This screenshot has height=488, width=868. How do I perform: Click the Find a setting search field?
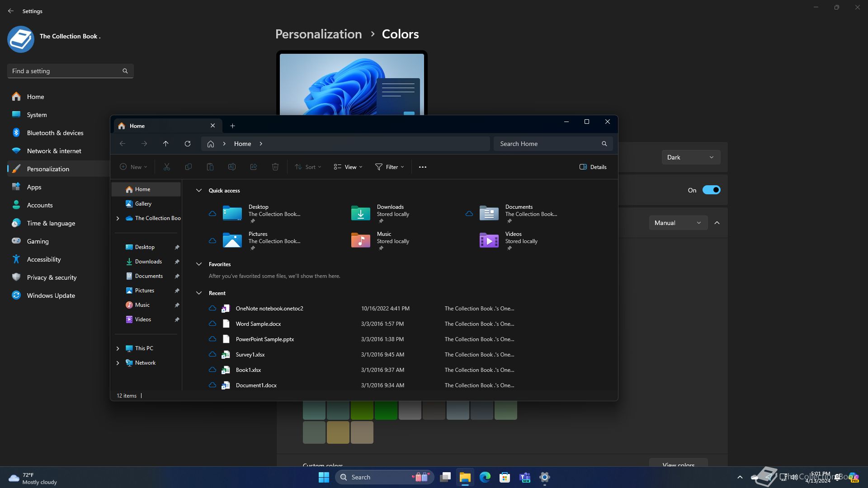[71, 71]
